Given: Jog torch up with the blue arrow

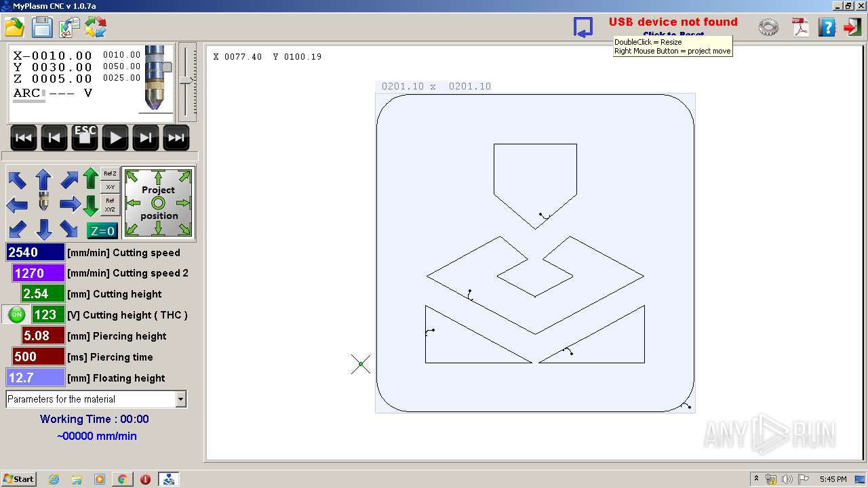Looking at the screenshot, I should [x=43, y=180].
